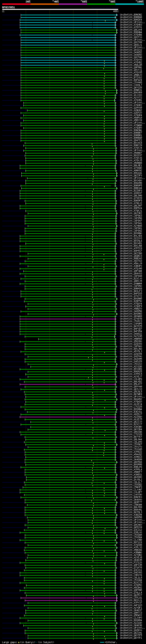The height and width of the screenshot is (644, 146).
Task: Open the UniRef100_B9N3N2 hit label
Action: (x=131, y=15)
